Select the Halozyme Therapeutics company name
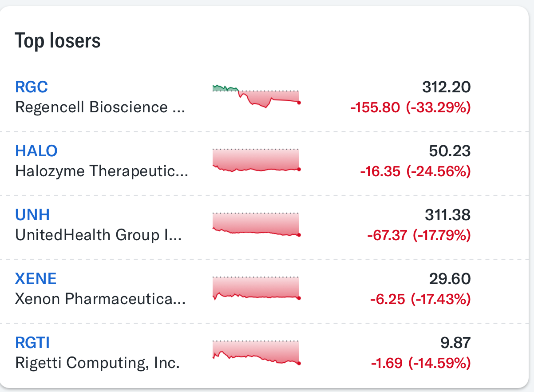Screen dimensions: 534x392 pos(102,171)
